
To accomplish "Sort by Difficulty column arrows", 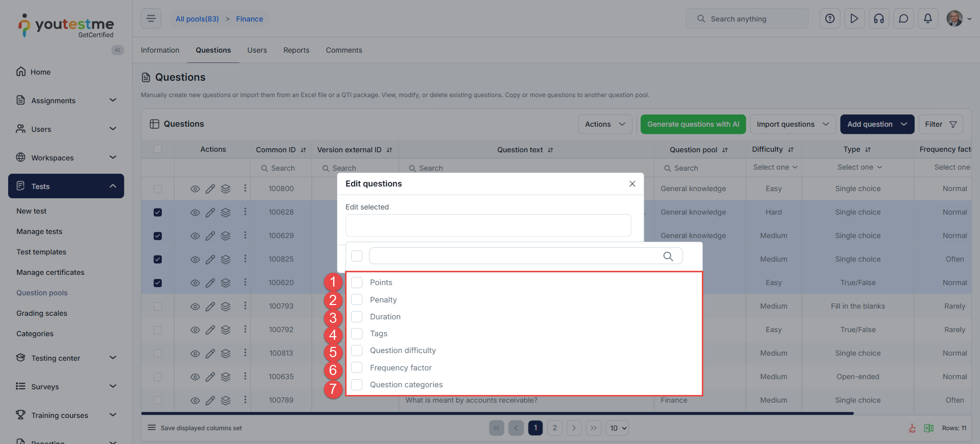I will [791, 150].
